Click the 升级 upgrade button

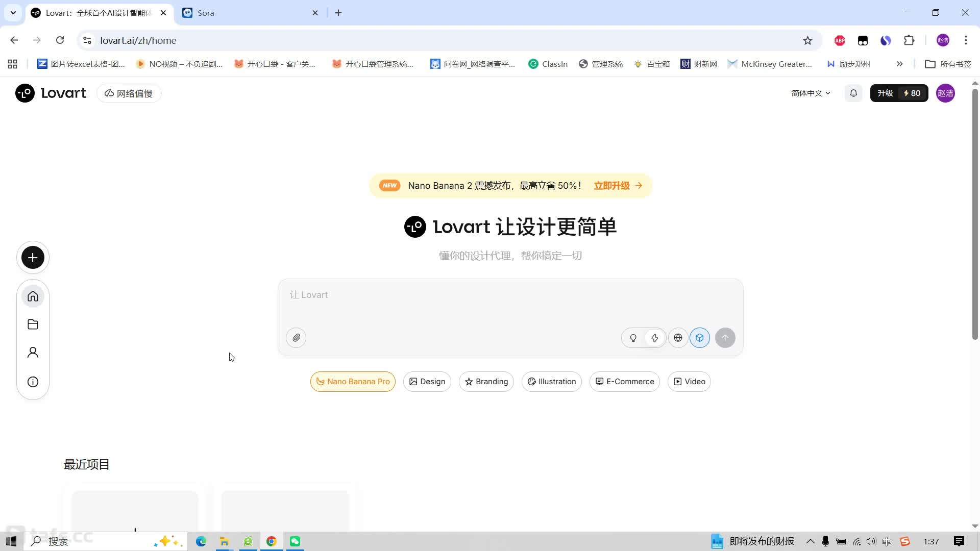899,93
